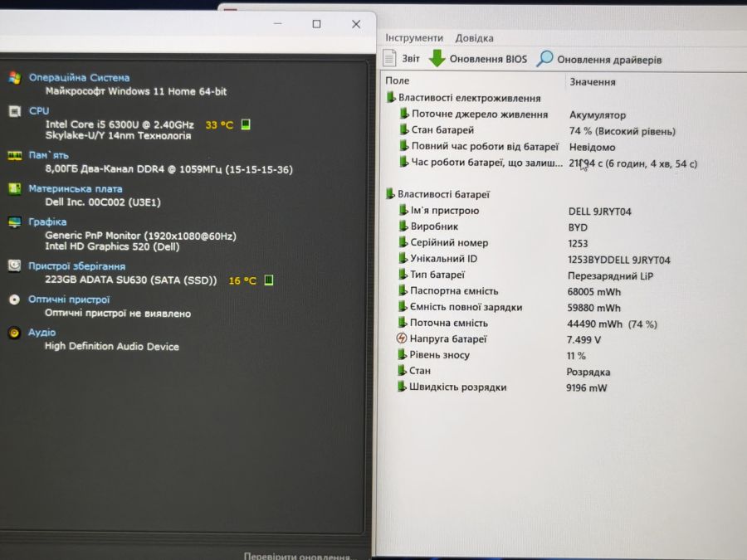Click the Поле column header
The height and width of the screenshot is (560, 747).
point(398,81)
